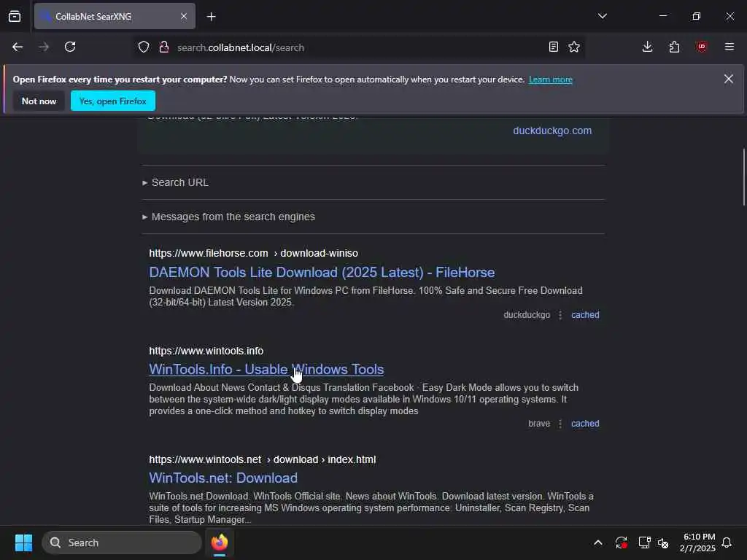Click the sync update tray icon
747x560 pixels.
pos(621,542)
